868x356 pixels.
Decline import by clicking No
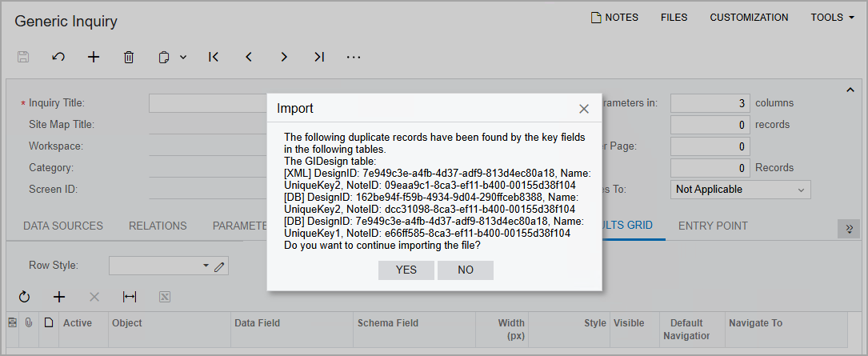tap(466, 270)
